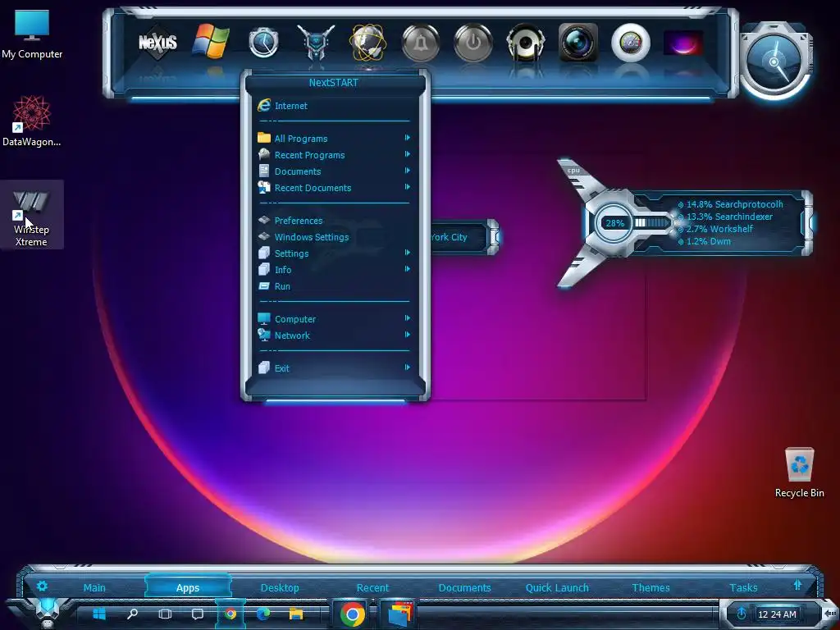Viewport: 840px width, 630px height.
Task: Open the globe icon in the Nexus dock
Action: (x=368, y=43)
